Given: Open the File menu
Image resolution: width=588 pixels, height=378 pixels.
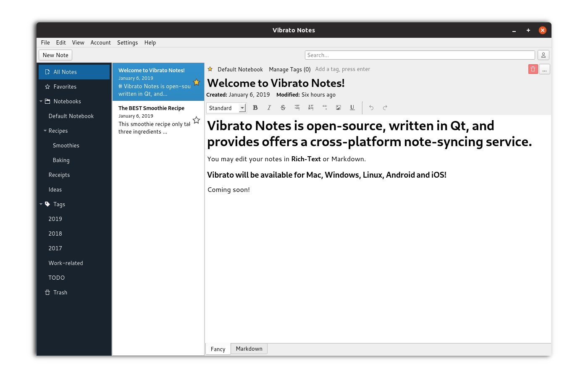Looking at the screenshot, I should tap(45, 42).
